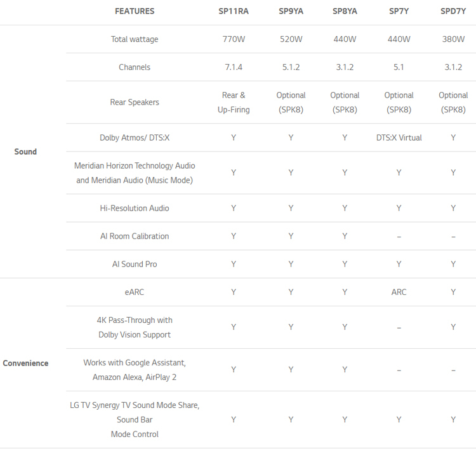Select the Convenience category label
Screen dimensions: 476x451
(25, 363)
